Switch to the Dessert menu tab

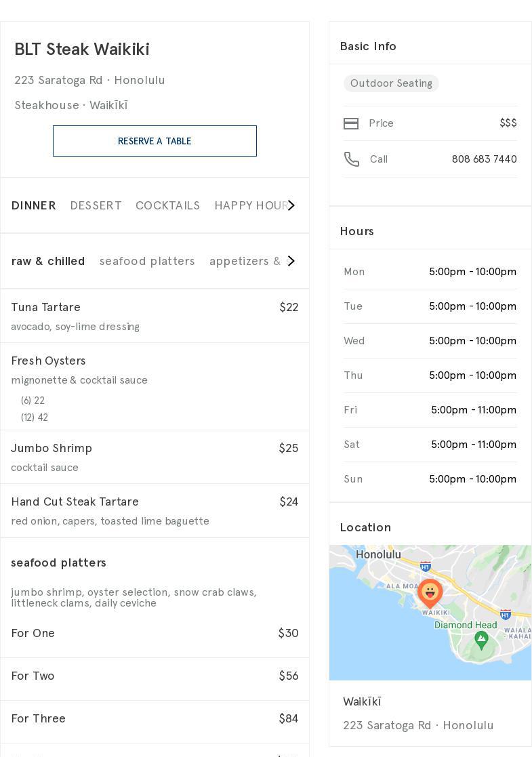coord(96,205)
